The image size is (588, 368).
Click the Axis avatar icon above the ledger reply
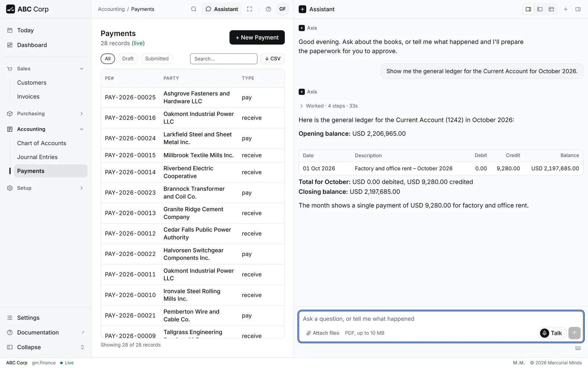[x=302, y=92]
